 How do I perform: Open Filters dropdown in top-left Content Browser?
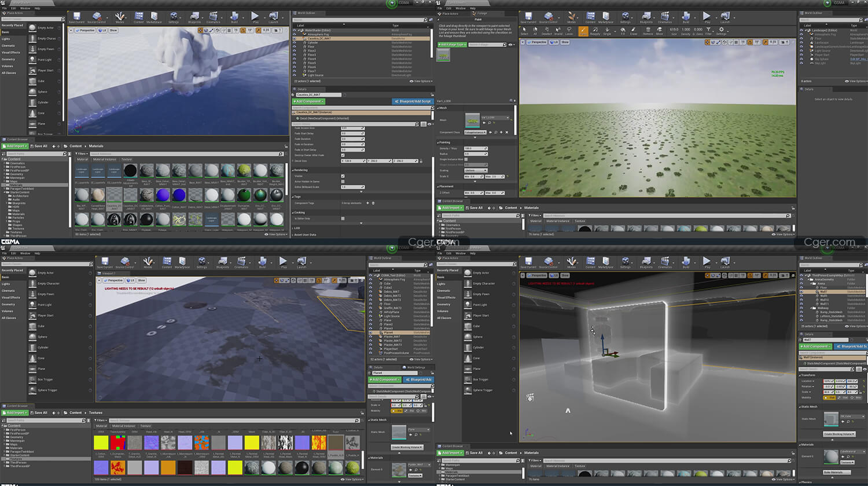[81, 154]
